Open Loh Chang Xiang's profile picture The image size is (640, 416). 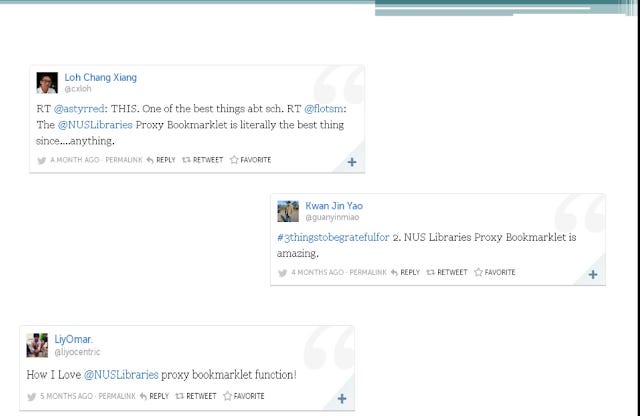click(47, 83)
